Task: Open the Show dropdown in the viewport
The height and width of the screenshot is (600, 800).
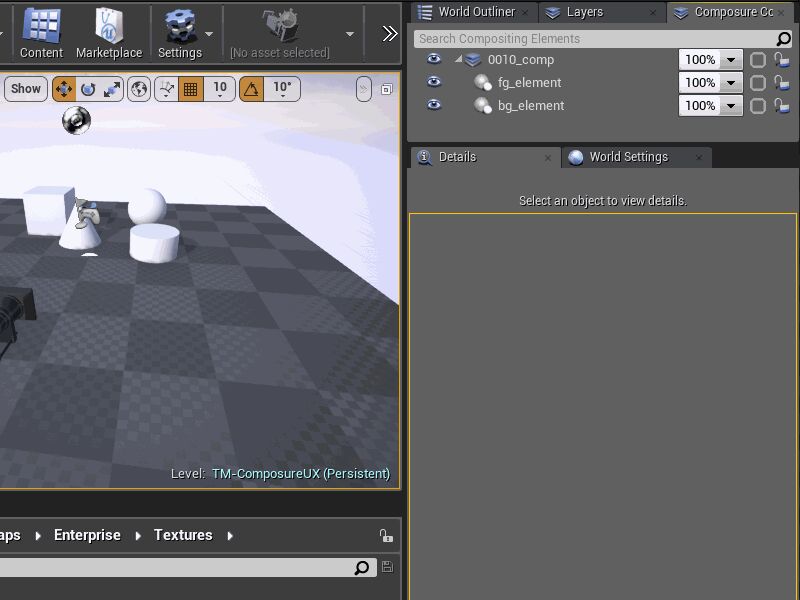Action: (25, 89)
